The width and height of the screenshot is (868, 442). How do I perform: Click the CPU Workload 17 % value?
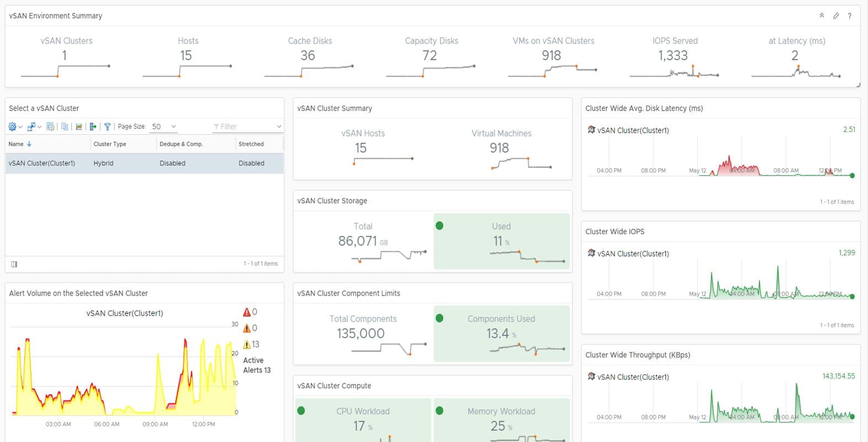click(x=363, y=426)
